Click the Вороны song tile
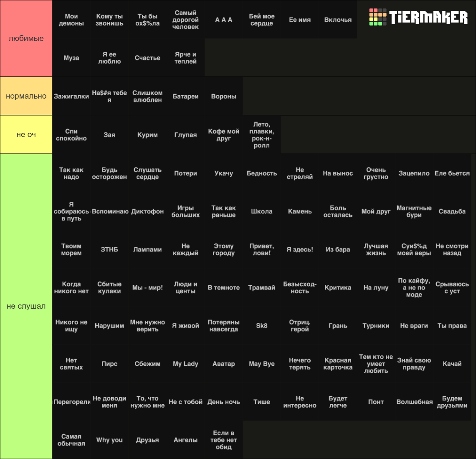This screenshot has width=476, height=459. click(x=224, y=96)
